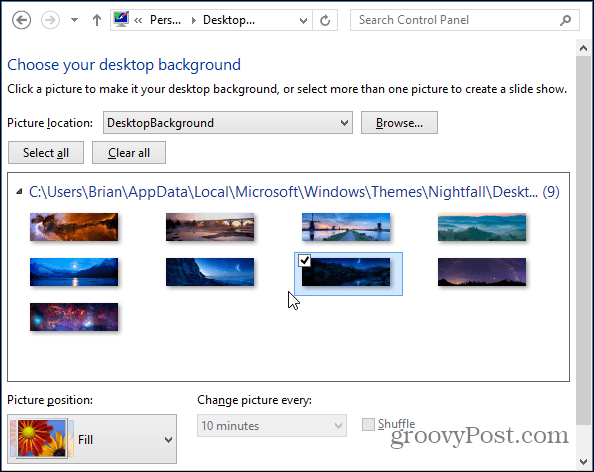Collapse the Nightfall folder group triangle

[x=19, y=192]
